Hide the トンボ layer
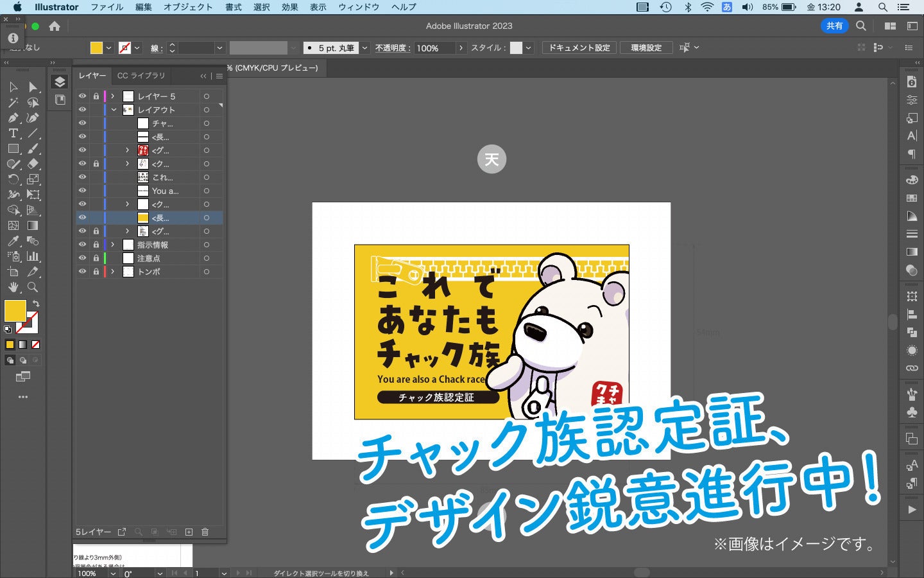This screenshot has width=924, height=578. 83,271
